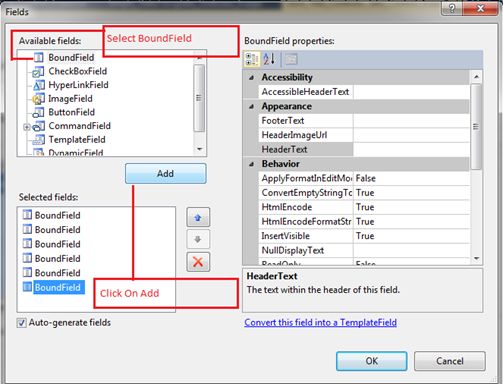Select the HeaderImageUrl property row

(364, 135)
